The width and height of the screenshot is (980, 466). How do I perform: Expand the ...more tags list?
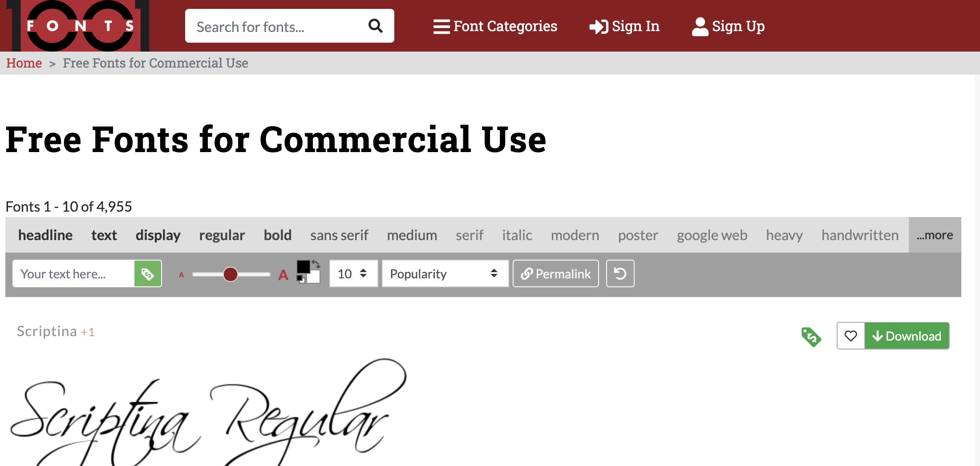click(x=935, y=235)
